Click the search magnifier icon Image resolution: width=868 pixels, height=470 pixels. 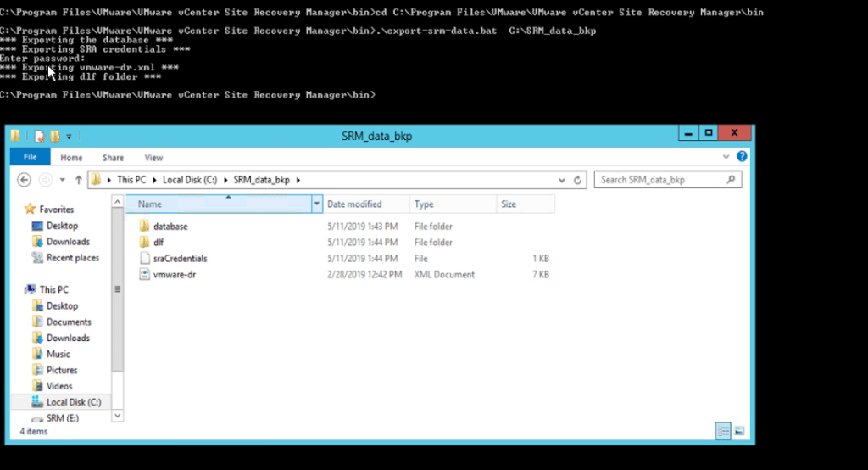(x=731, y=179)
